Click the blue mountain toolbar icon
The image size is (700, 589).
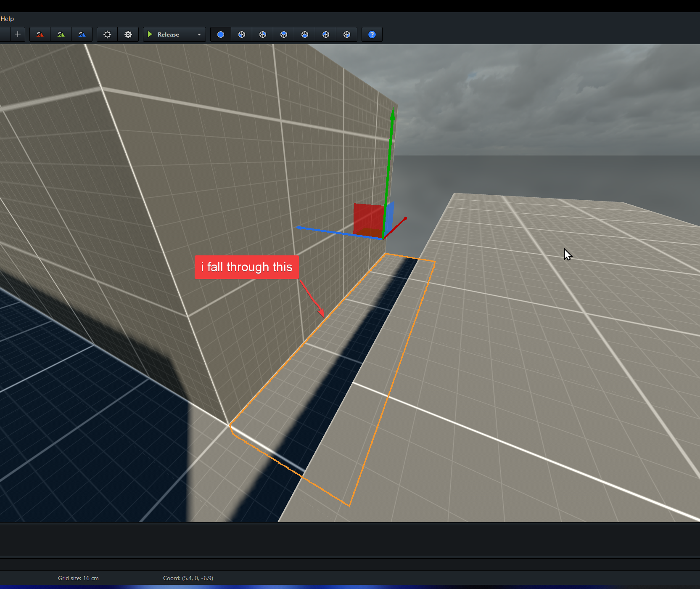82,34
